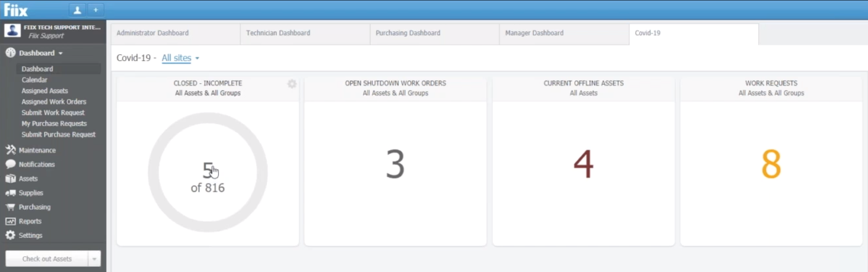The height and width of the screenshot is (272, 868).
Task: Click the Reports chart icon
Action: coord(10,221)
